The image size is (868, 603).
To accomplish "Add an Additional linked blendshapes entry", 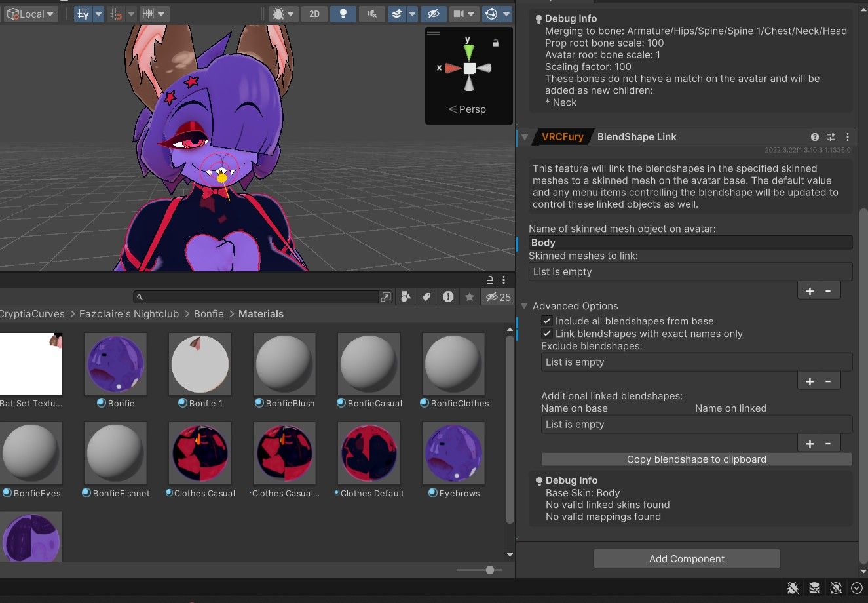I will click(x=810, y=444).
